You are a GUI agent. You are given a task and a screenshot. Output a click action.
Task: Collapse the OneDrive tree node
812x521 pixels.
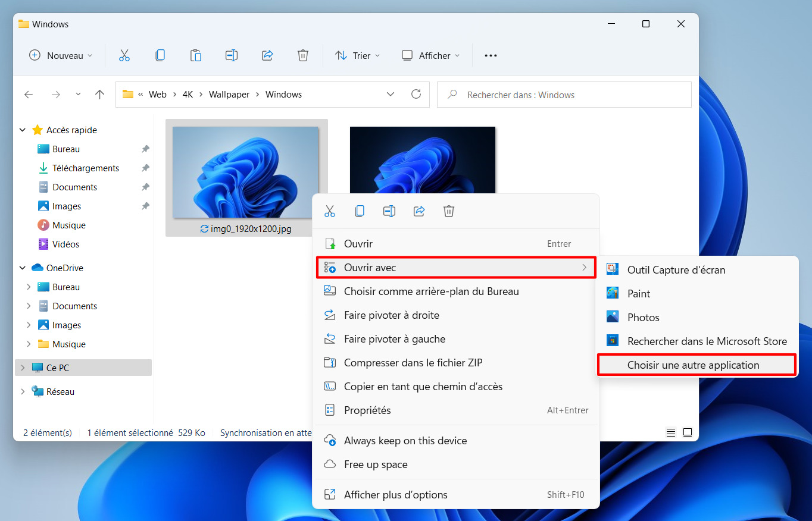coord(23,268)
